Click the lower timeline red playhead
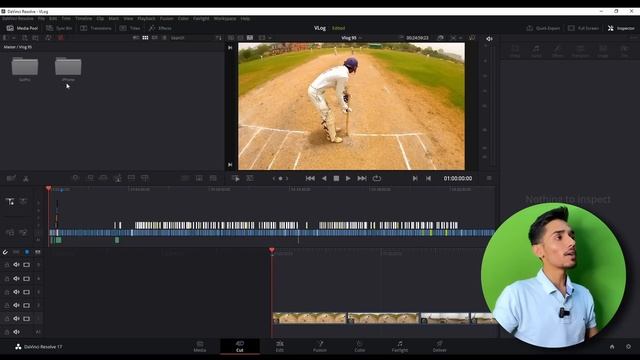The width and height of the screenshot is (640, 360). click(x=271, y=250)
